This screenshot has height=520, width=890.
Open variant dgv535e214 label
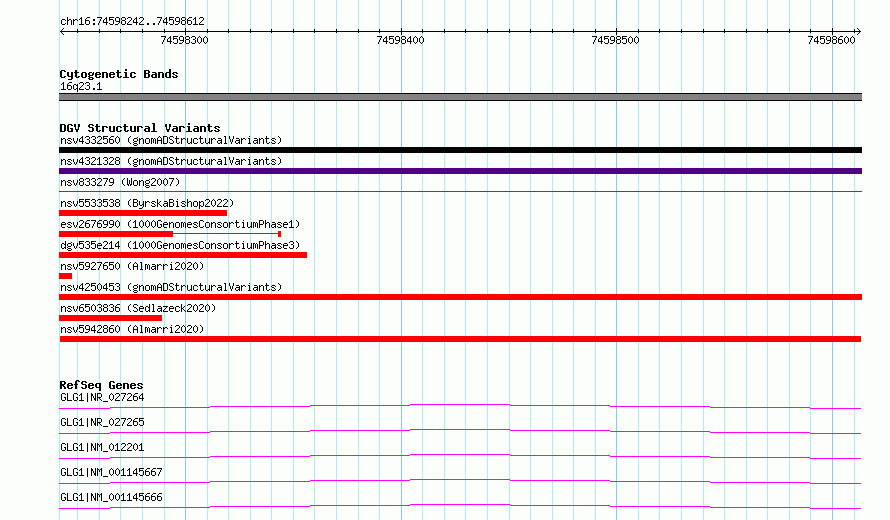point(180,245)
